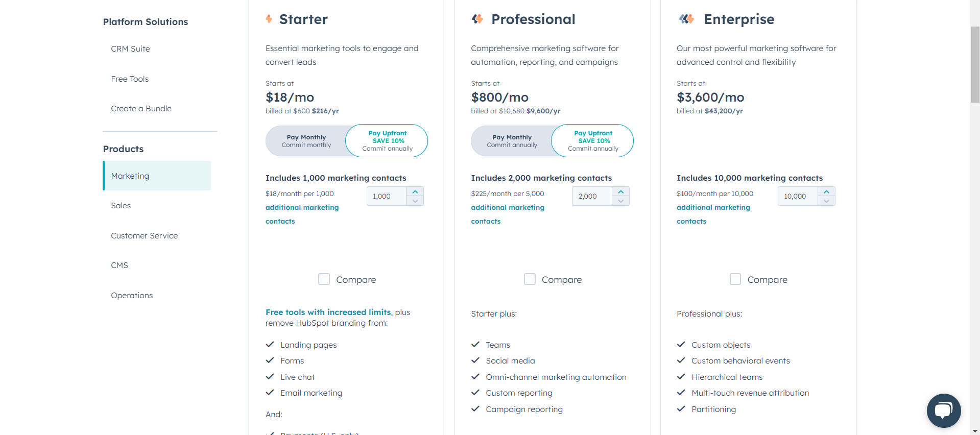The width and height of the screenshot is (980, 435).
Task: Open Free tools with increased limits link
Action: pos(327,312)
